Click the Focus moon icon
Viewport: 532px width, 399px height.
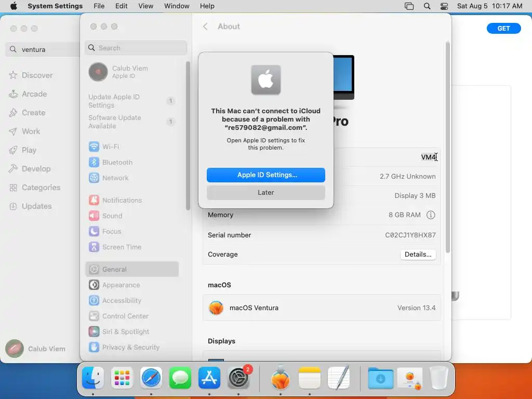94,231
